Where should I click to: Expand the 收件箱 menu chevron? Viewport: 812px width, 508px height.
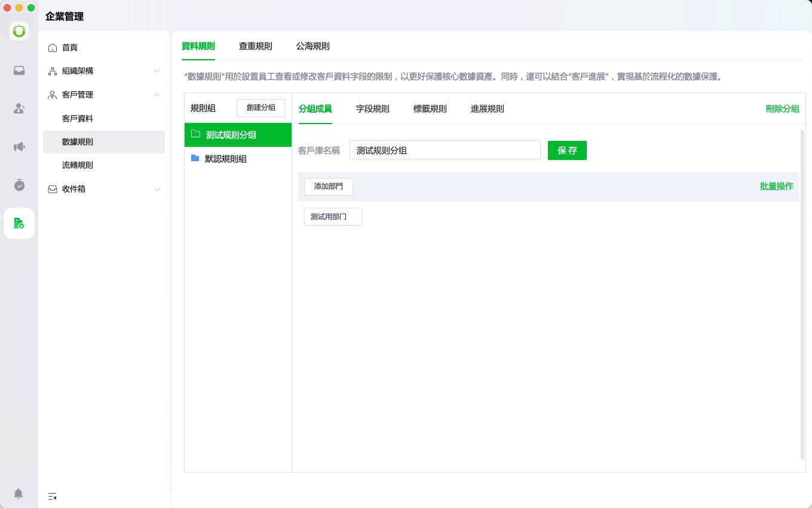coord(157,189)
